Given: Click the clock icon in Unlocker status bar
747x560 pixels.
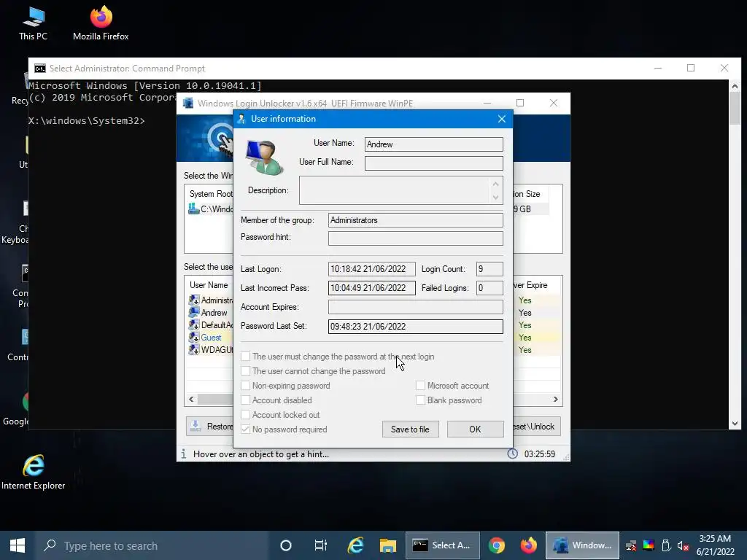Looking at the screenshot, I should tap(512, 454).
